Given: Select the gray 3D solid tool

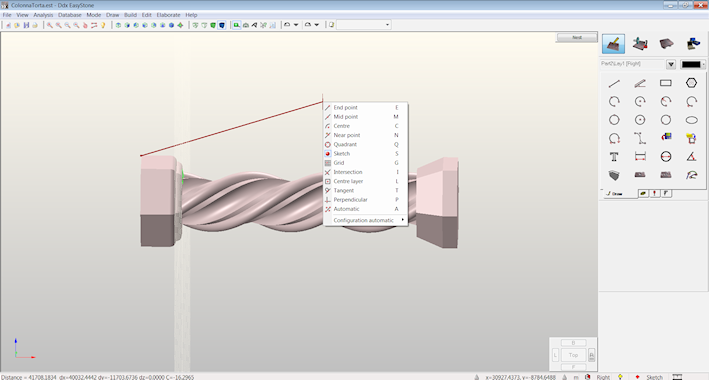Looking at the screenshot, I should (x=614, y=175).
